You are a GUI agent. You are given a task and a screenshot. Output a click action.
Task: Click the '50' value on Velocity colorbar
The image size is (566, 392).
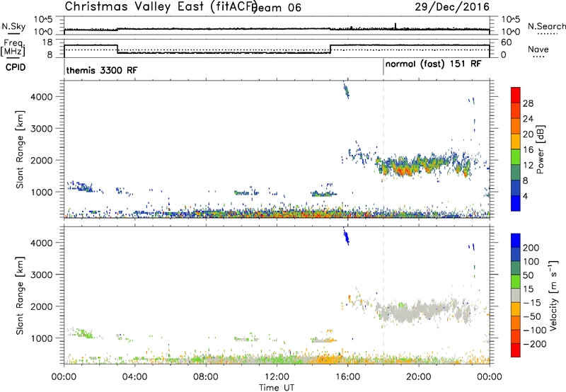click(x=528, y=275)
